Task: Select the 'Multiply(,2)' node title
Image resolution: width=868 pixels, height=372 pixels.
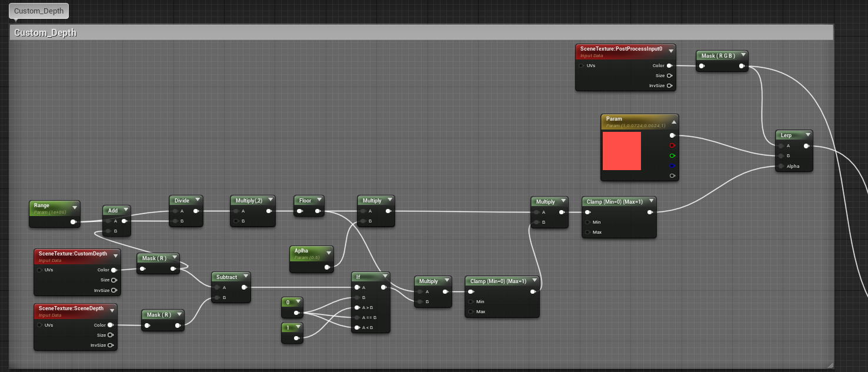Action: [x=248, y=201]
